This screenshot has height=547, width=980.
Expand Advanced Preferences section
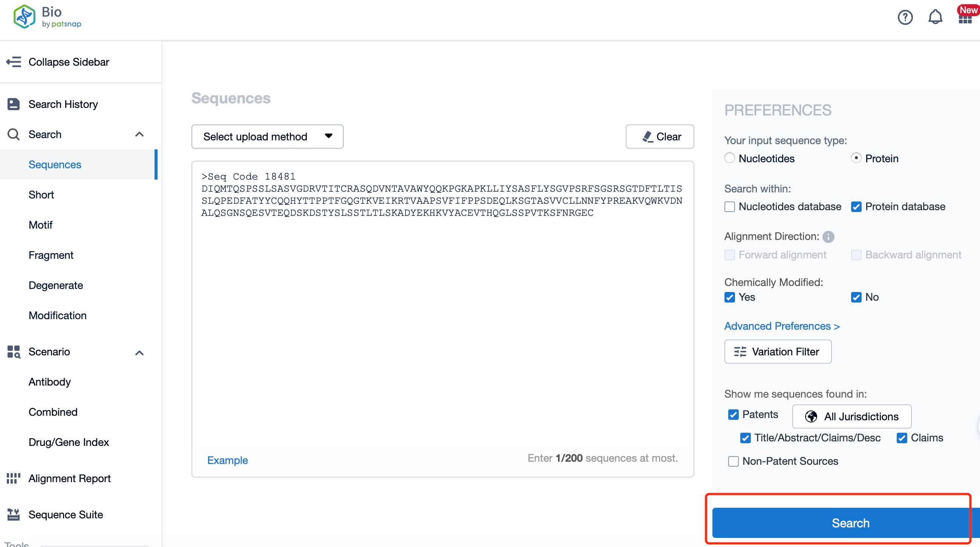pyautogui.click(x=782, y=326)
